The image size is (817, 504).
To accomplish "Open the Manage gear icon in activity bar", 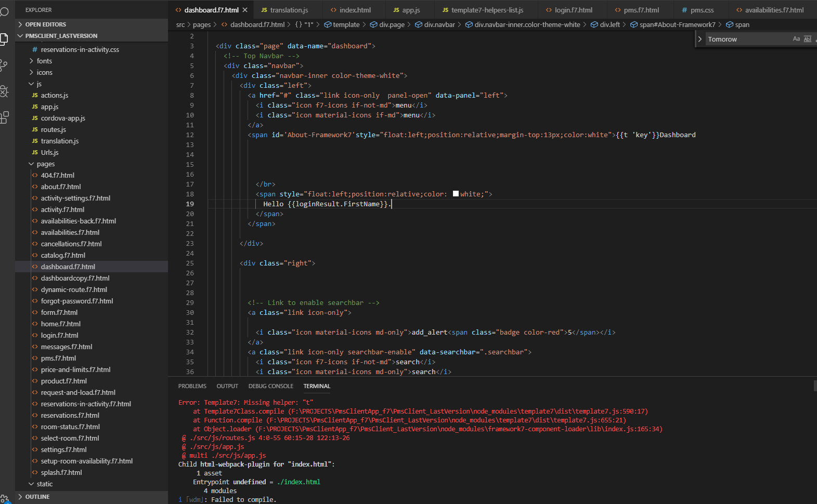I will click(x=4, y=499).
